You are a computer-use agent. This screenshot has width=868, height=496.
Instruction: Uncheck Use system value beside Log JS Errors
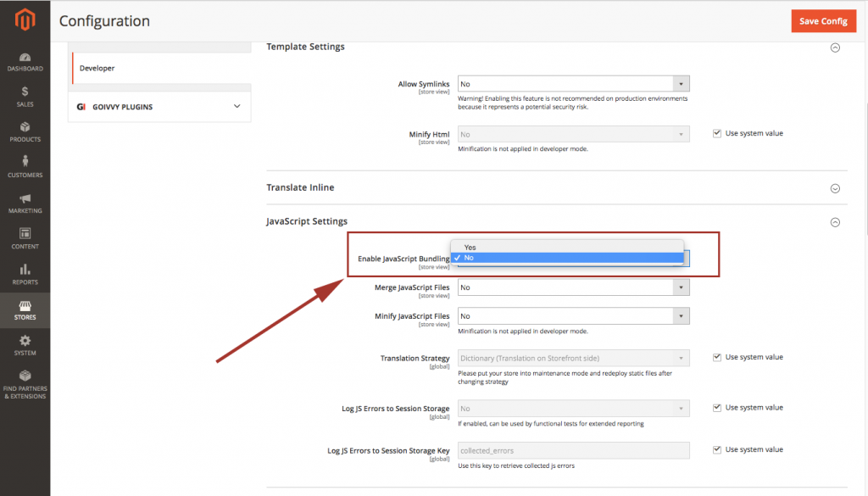pyautogui.click(x=717, y=406)
